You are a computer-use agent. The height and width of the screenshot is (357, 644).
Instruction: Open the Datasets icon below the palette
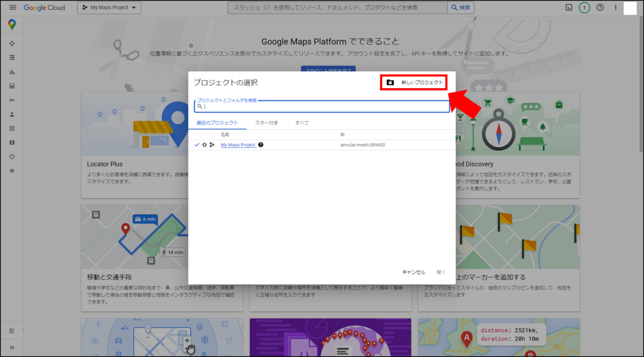[x=12, y=171]
